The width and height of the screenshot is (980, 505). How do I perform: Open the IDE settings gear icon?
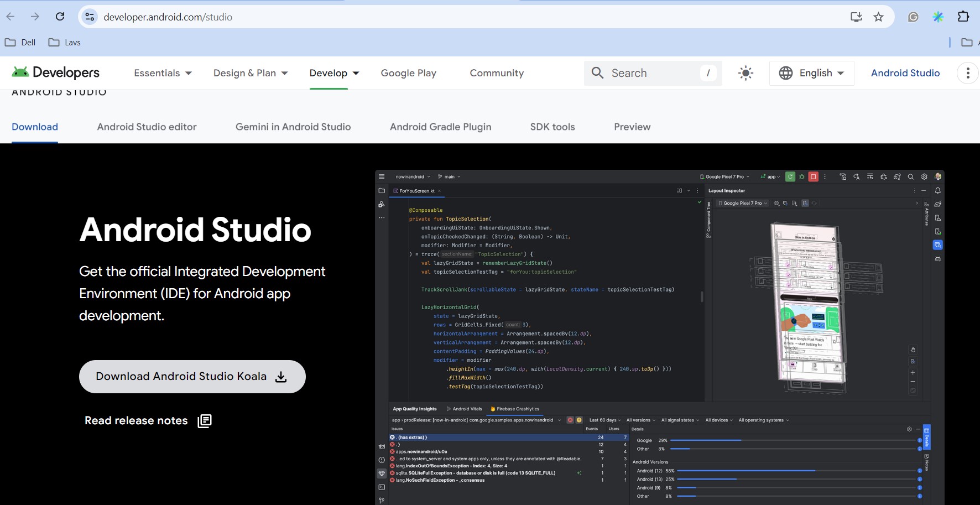924,177
